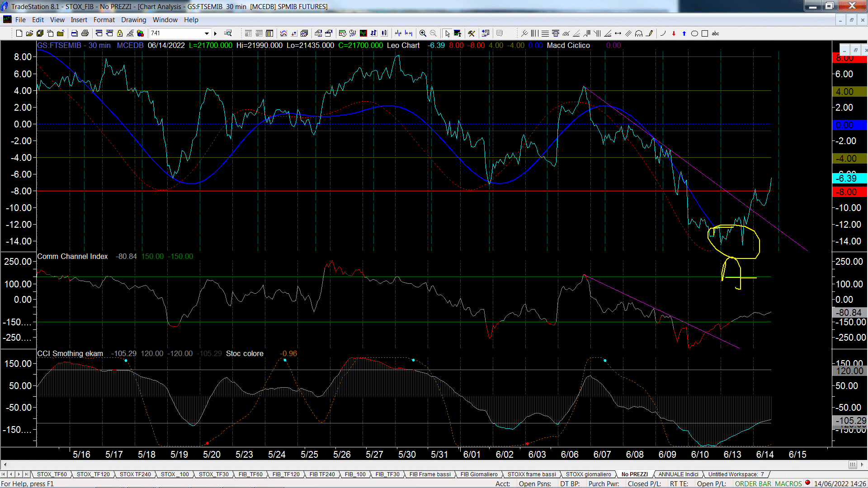Open the symbol 741 dropdown arrow
868x488 pixels.
click(207, 33)
